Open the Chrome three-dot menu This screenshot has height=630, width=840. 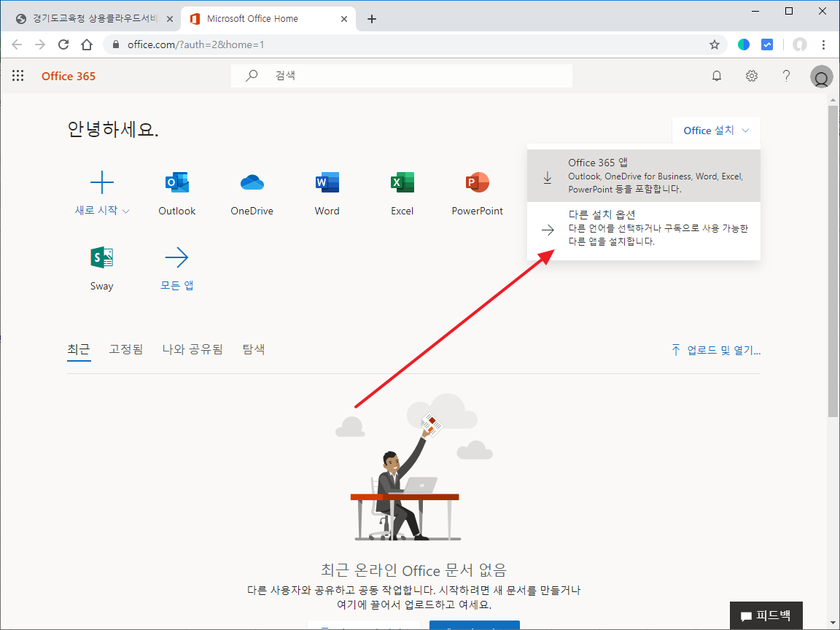tap(824, 44)
